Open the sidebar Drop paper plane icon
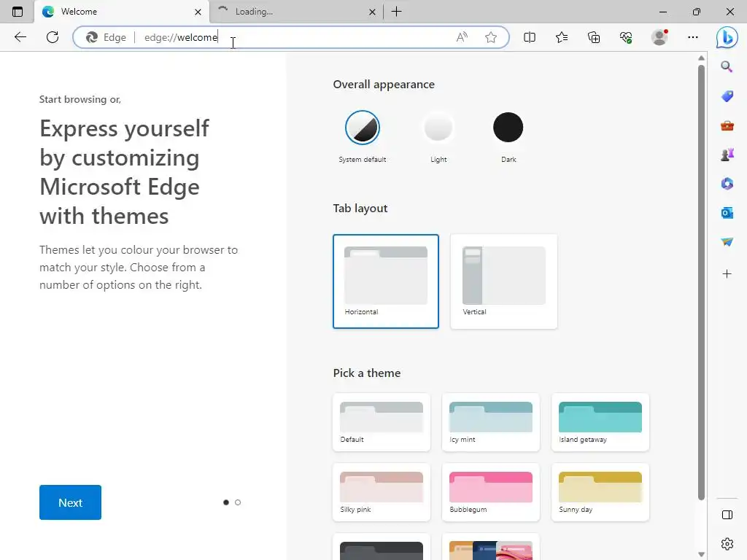The height and width of the screenshot is (560, 747). pos(727,242)
